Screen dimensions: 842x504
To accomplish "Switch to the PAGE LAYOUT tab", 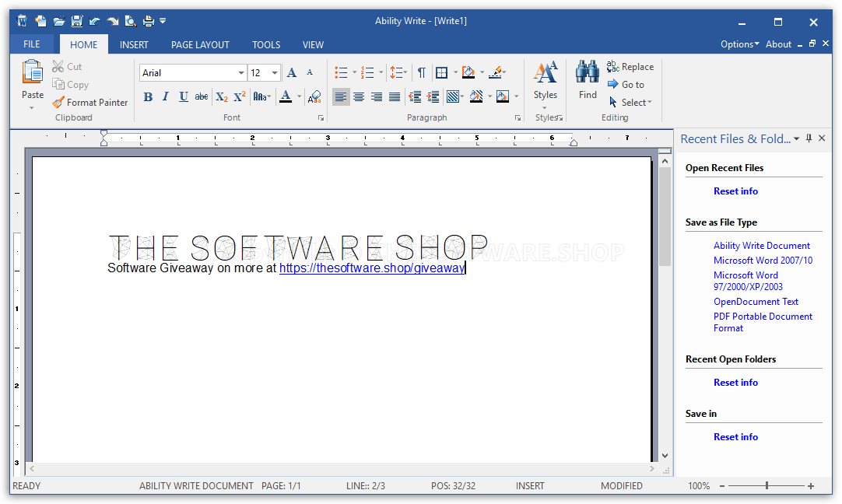I will click(x=200, y=44).
